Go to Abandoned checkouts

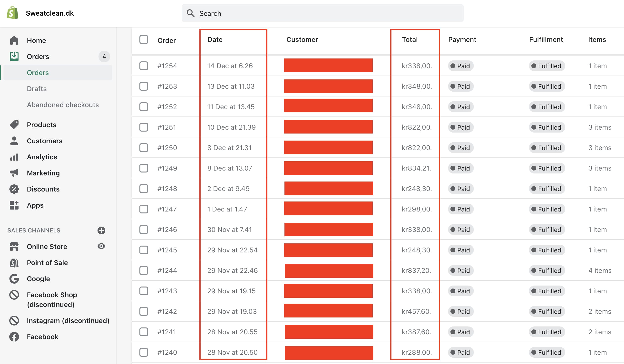(x=63, y=105)
